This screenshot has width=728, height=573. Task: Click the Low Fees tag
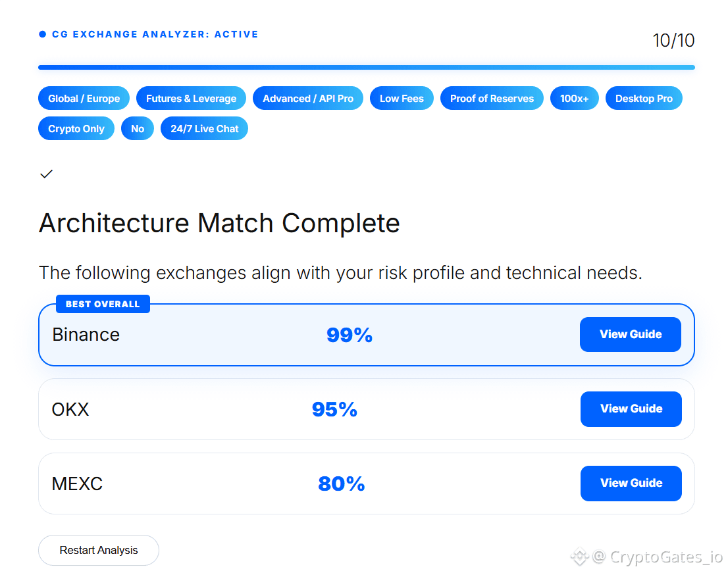[402, 99]
